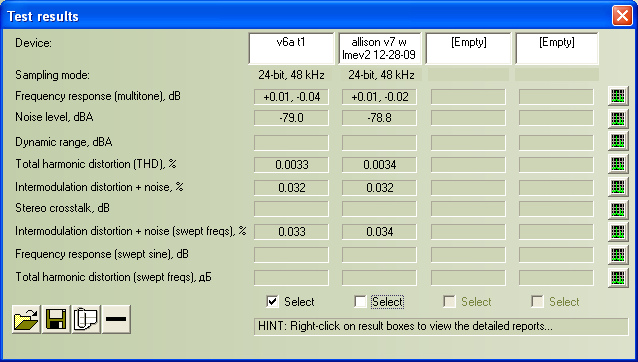The height and width of the screenshot is (362, 638).
Task: Click the +0.01, -0.04 frequency response box
Action: click(291, 97)
